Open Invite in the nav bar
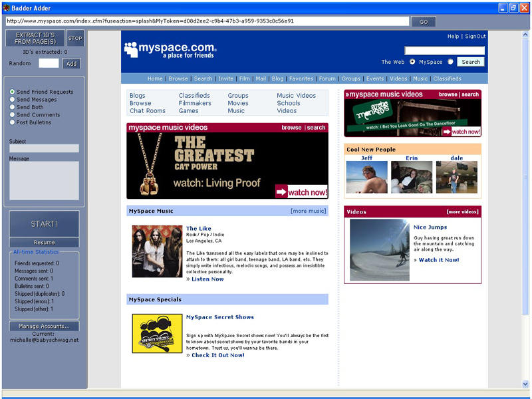532x399 pixels. coord(225,78)
